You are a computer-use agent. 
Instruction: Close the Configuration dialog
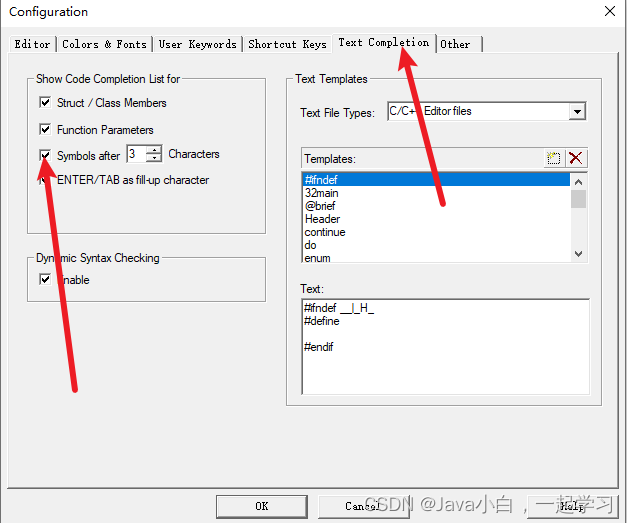pyautogui.click(x=610, y=11)
